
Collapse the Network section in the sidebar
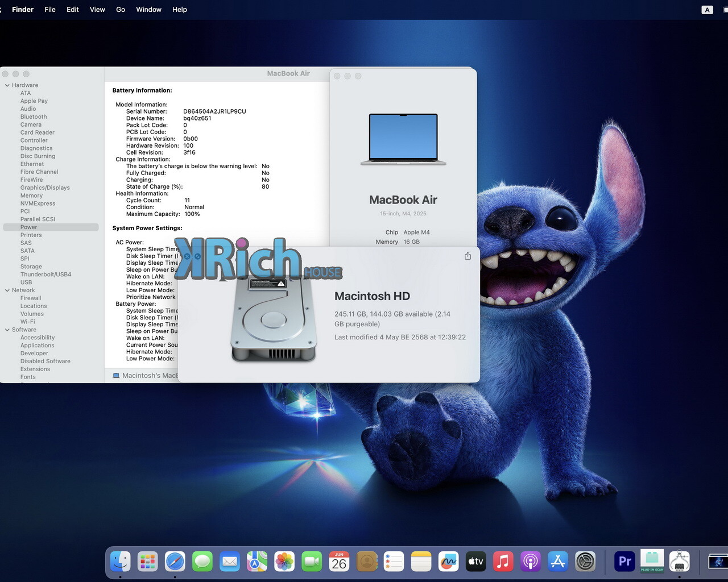tap(7, 290)
